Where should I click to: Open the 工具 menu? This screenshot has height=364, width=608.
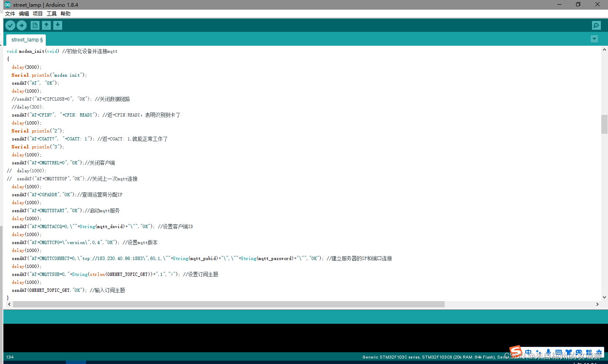[x=52, y=14]
